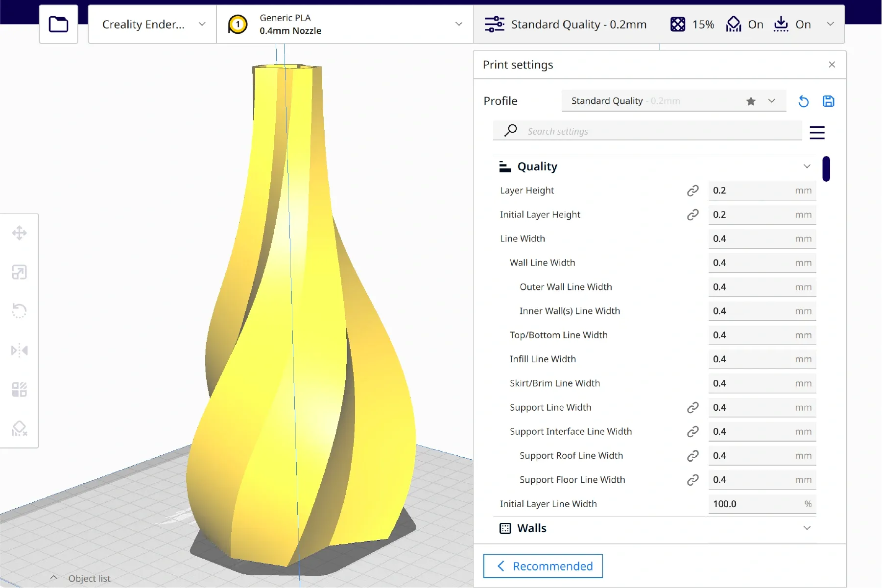Select the Scale tool in left toolbar

click(20, 272)
